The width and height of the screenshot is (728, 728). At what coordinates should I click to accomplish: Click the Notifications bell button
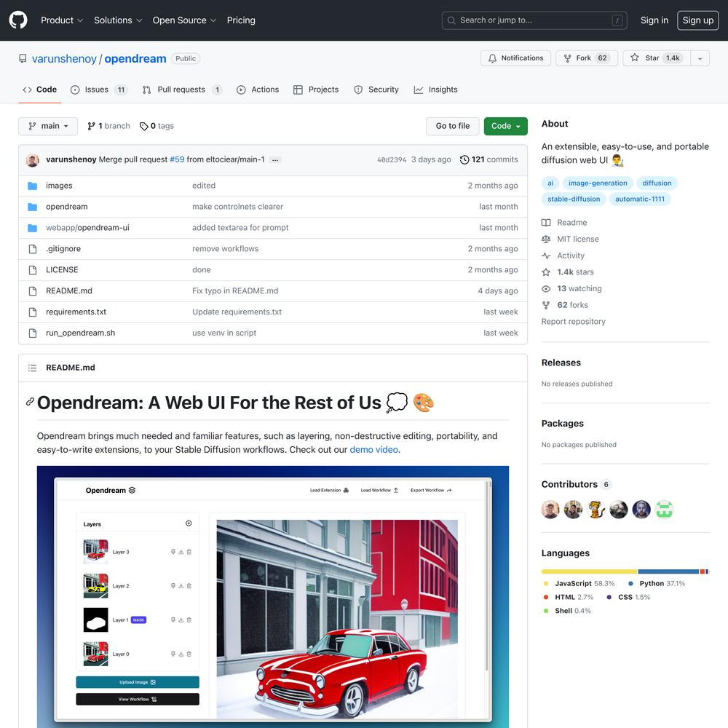point(515,58)
